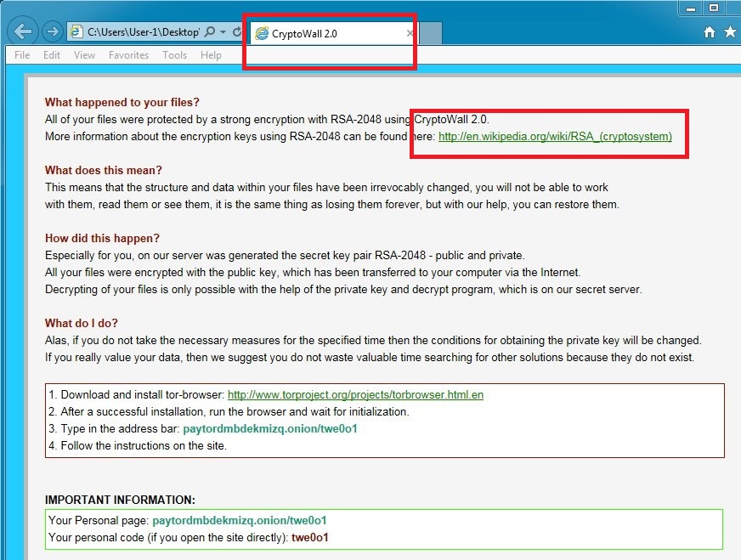Image resolution: width=741 pixels, height=560 pixels.
Task: Open the Wikipedia RSA cryptosystem link
Action: pyautogui.click(x=555, y=137)
